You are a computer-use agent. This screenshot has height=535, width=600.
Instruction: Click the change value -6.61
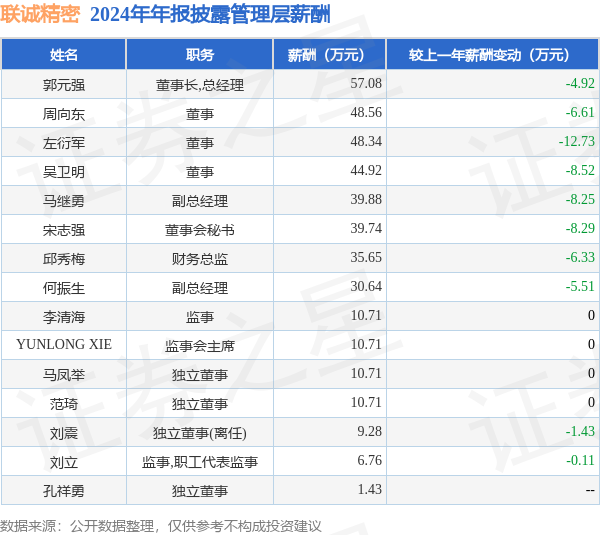[x=580, y=113]
